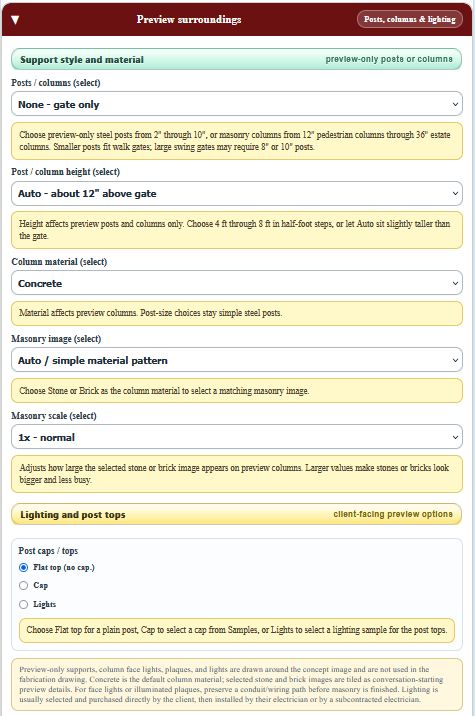Open the Masonry image dropdown
The height and width of the screenshot is (716, 475).
(237, 360)
